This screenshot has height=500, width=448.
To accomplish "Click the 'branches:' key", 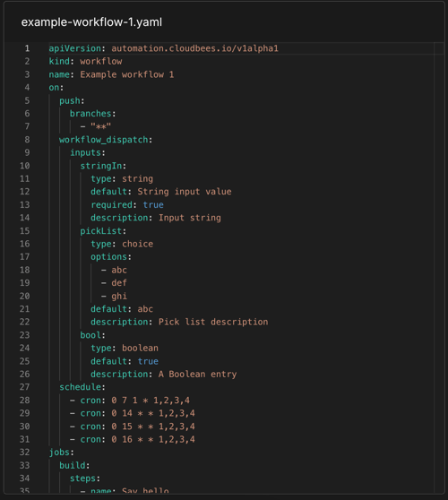I will click(93, 114).
